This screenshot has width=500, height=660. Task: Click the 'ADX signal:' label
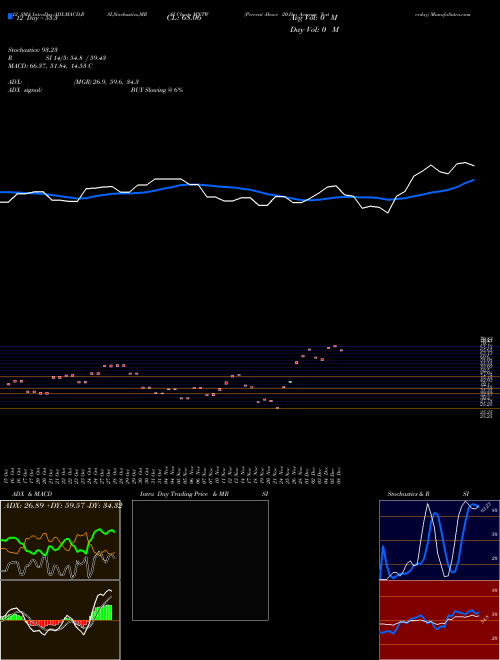(x=25, y=90)
